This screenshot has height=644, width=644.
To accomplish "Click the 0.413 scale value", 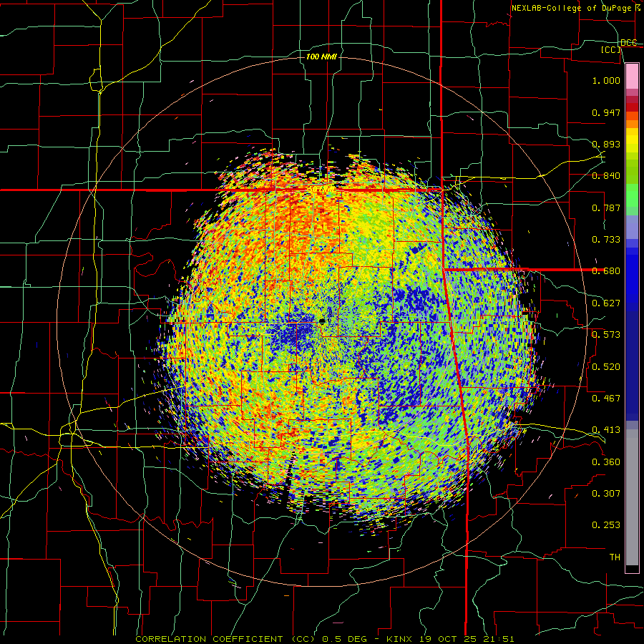I will (606, 430).
